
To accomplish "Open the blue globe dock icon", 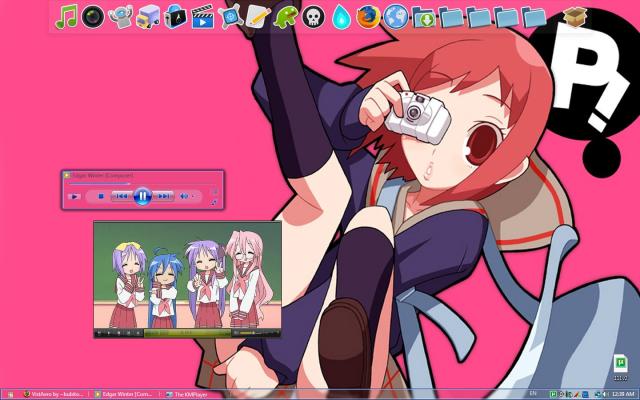I will (396, 17).
